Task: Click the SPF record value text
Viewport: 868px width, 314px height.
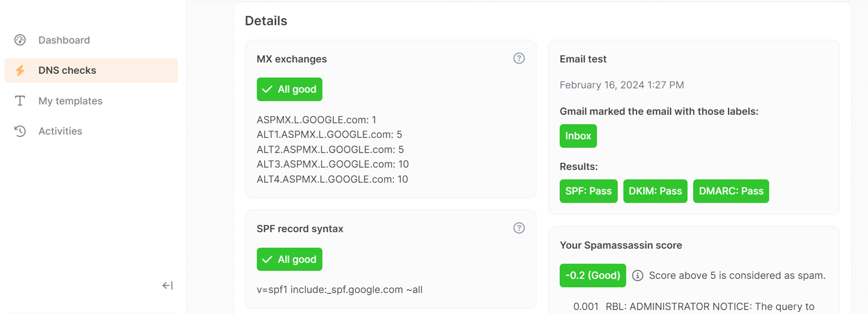Action: coord(339,290)
